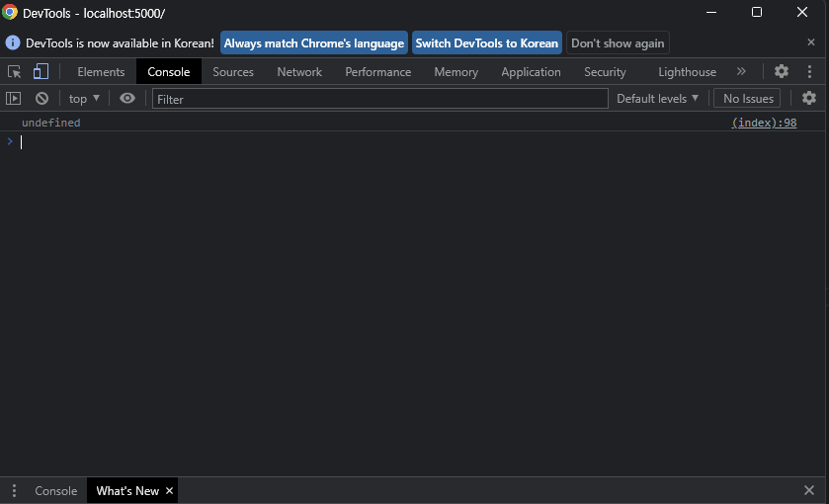The width and height of the screenshot is (829, 504).
Task: Click the No Issues button
Action: coord(747,99)
